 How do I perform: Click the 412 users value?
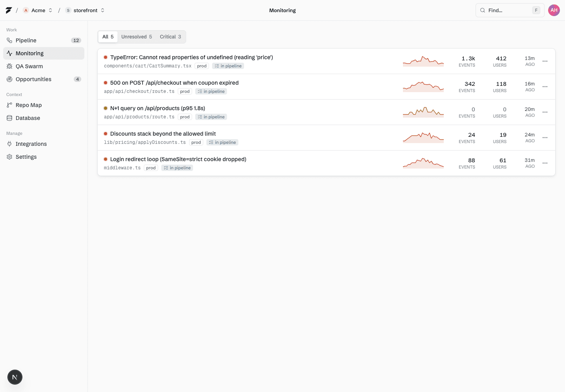501,58
